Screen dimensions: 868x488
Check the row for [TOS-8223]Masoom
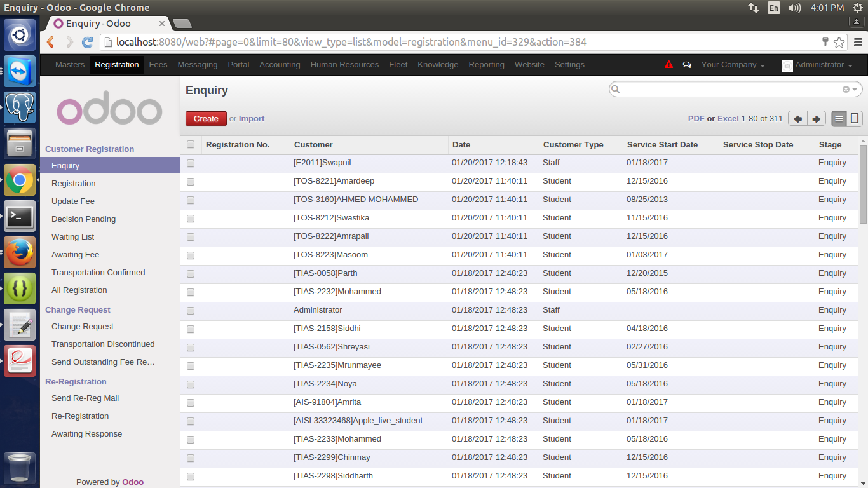click(x=191, y=255)
